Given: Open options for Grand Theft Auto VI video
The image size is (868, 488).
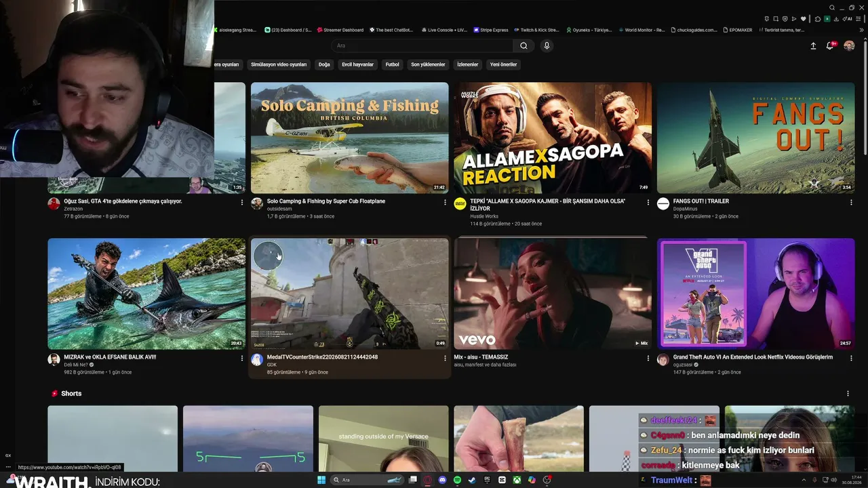Looking at the screenshot, I should click(851, 358).
